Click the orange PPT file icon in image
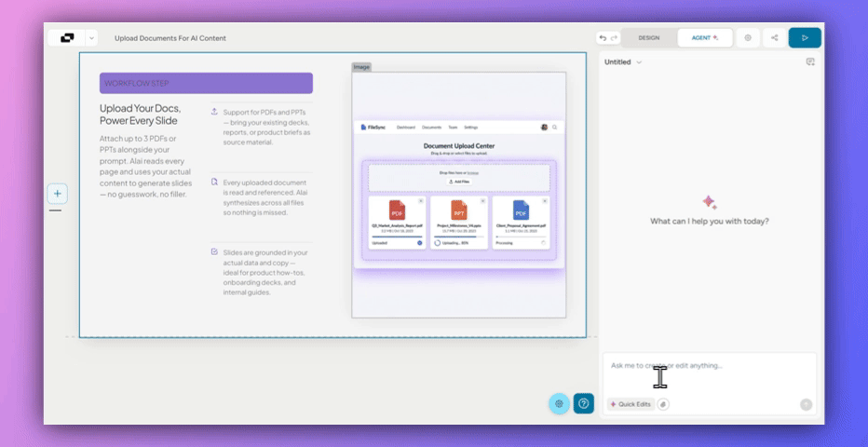 pos(459,210)
